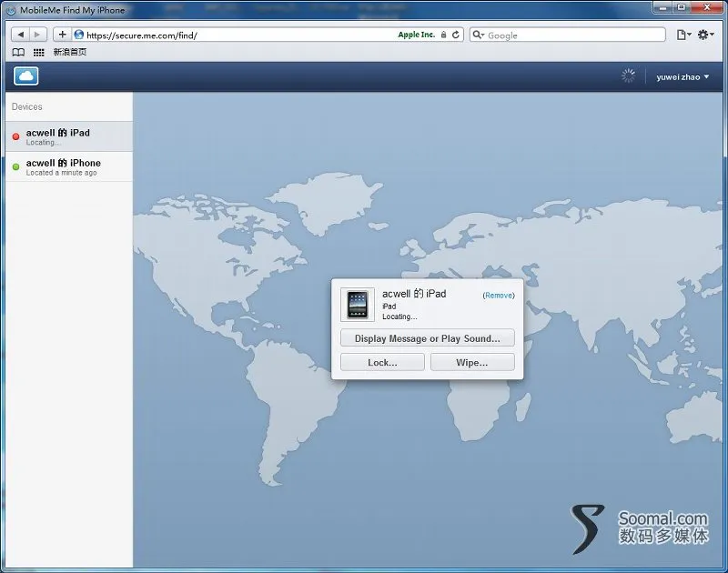Image resolution: width=728 pixels, height=573 pixels.
Task: Select acwell 的 iPad in device list
Action: tap(69, 136)
